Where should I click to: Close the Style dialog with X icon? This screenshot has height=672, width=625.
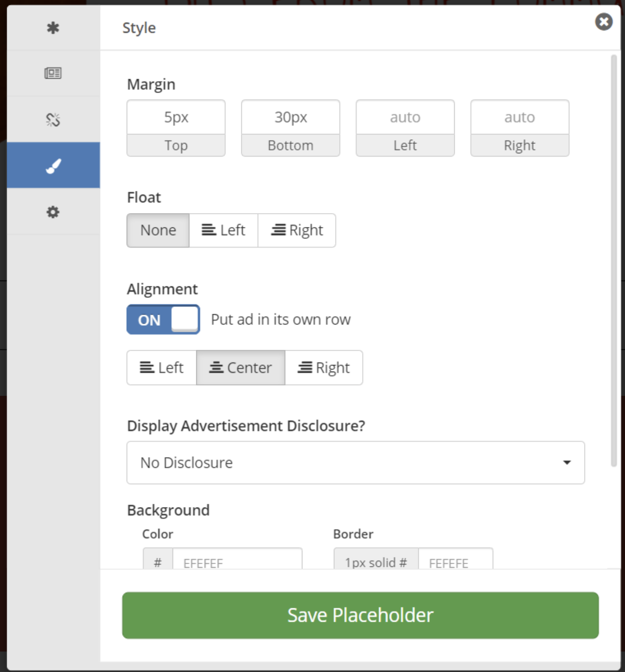tap(603, 22)
